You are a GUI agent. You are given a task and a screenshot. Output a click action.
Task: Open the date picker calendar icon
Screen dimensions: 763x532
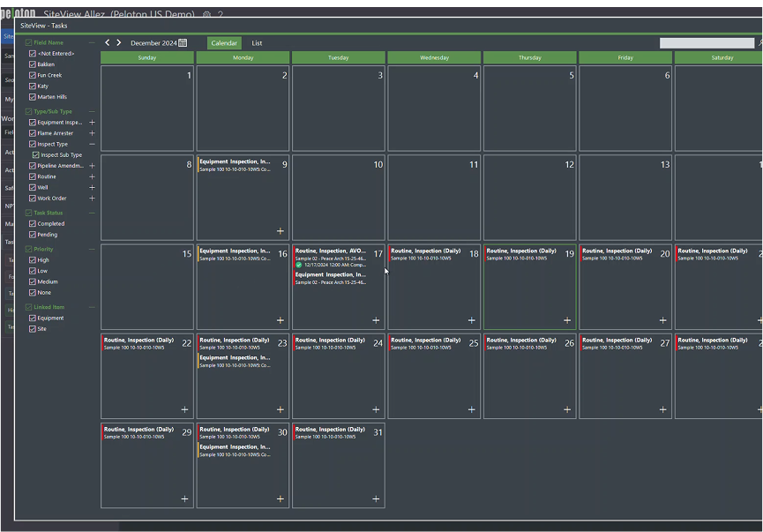(183, 42)
